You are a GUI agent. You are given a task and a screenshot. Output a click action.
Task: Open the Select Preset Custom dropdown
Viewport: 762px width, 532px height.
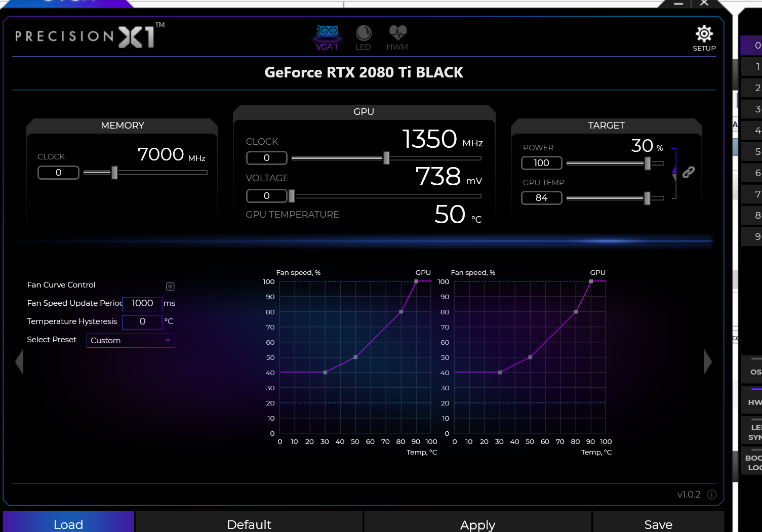click(x=131, y=341)
